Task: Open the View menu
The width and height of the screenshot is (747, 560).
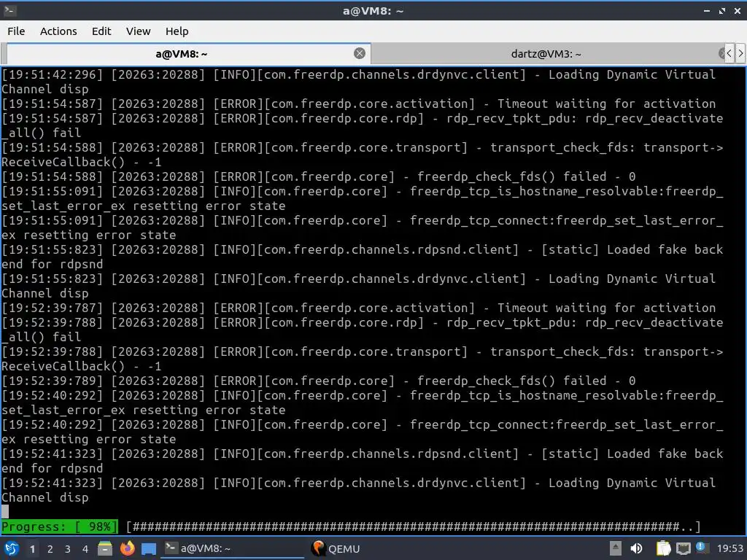Action: tap(138, 31)
